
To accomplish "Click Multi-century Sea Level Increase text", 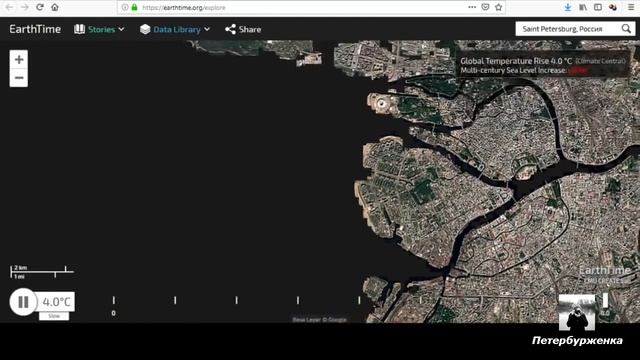I will (x=513, y=71).
